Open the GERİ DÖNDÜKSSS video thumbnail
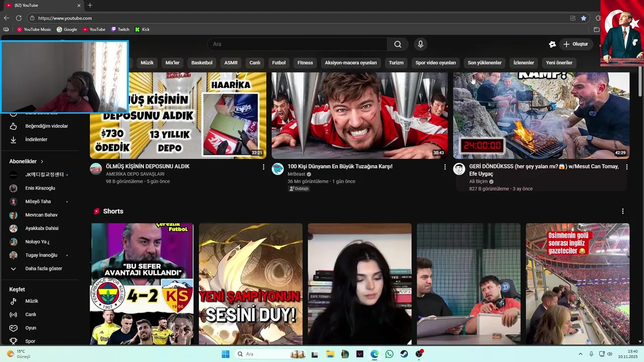 tap(541, 116)
